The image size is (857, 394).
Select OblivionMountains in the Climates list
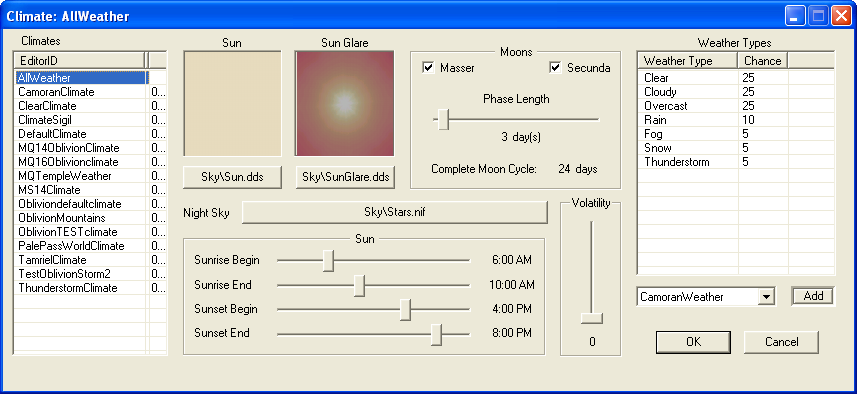coord(90,218)
